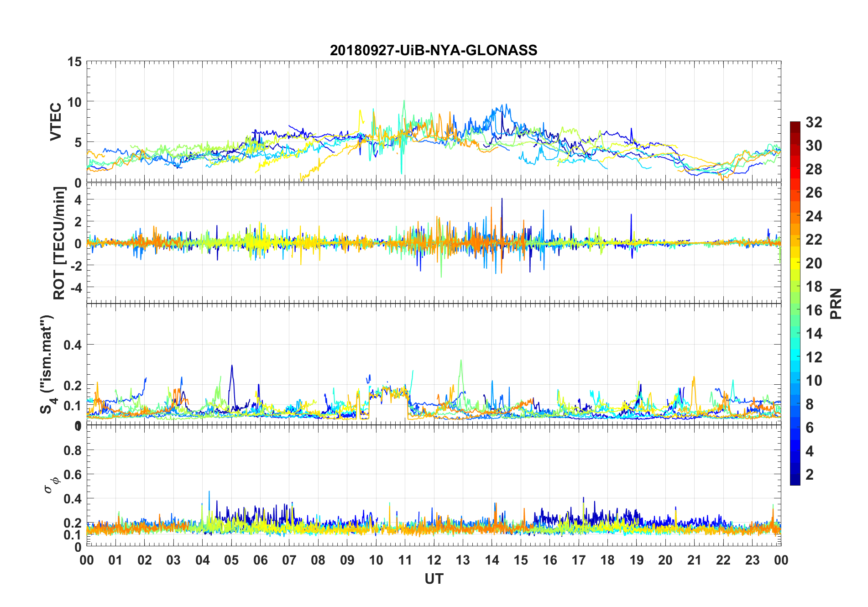Select x-axis hour tick label 18
This screenshot has height=607, width=868.
point(607,560)
